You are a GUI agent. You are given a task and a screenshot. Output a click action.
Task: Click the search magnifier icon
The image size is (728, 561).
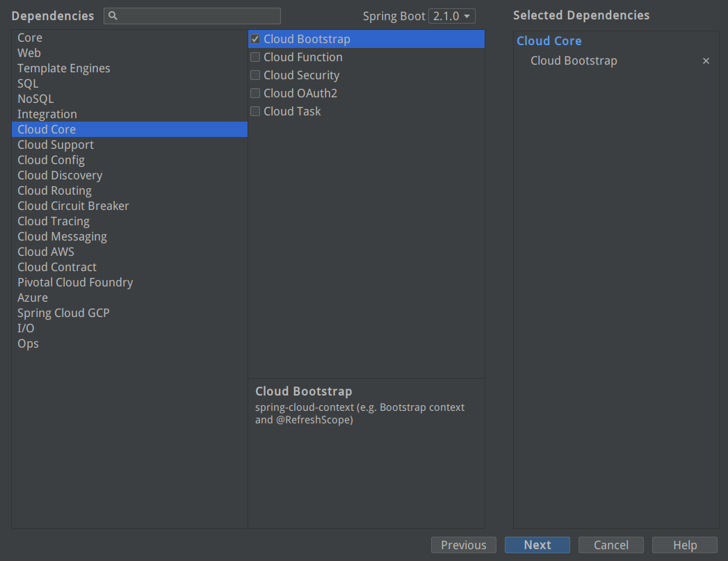point(113,16)
